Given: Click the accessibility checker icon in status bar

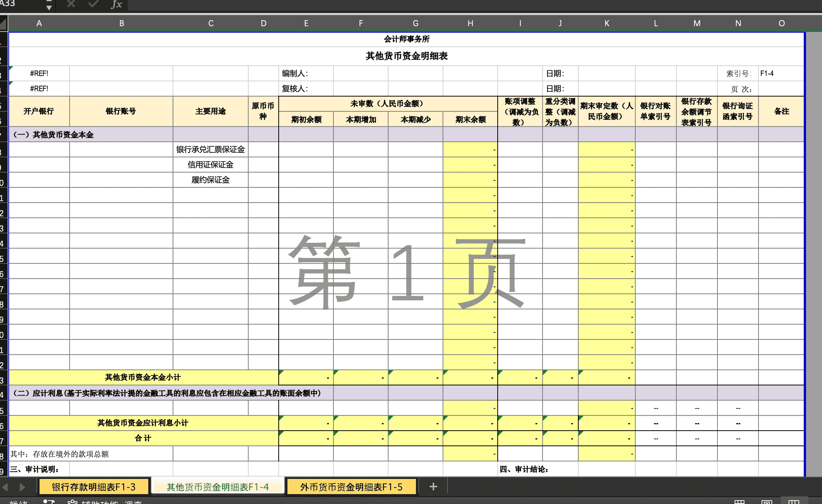Looking at the screenshot, I should 72,502.
